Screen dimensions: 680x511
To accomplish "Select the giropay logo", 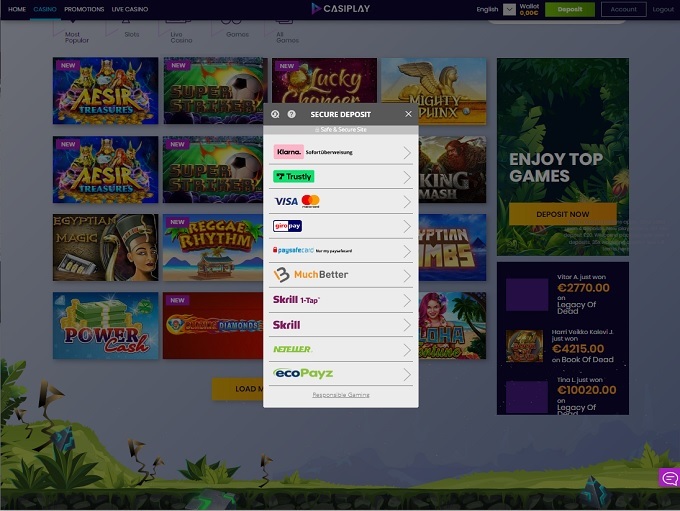I will point(287,226).
